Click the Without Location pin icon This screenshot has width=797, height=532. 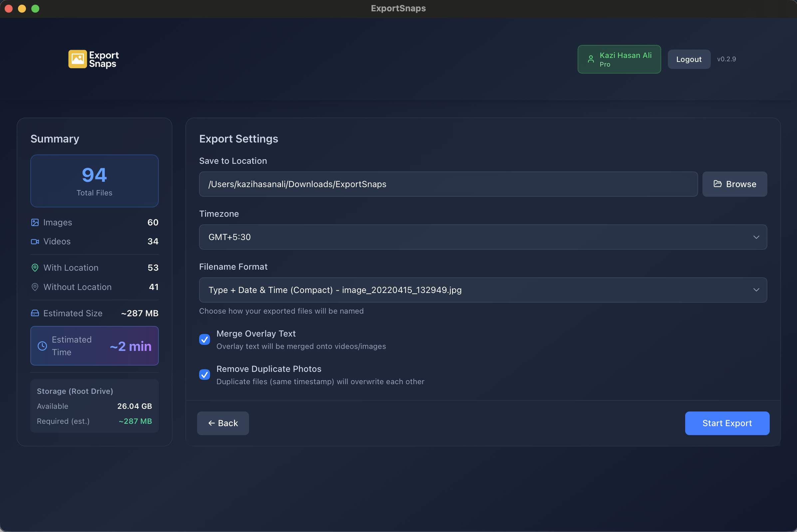click(35, 287)
